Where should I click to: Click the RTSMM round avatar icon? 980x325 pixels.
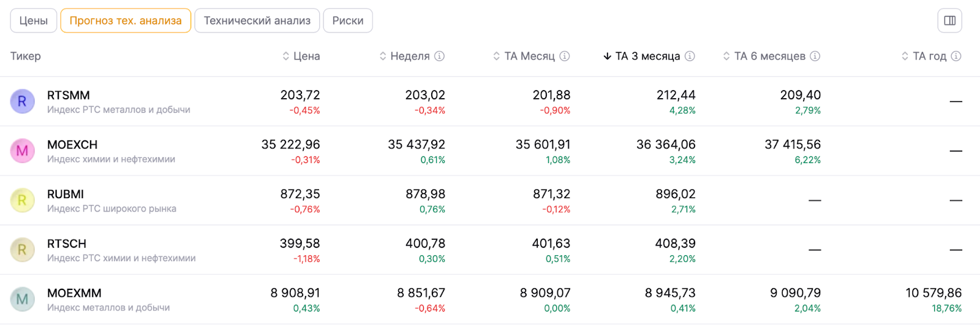pos(22,101)
